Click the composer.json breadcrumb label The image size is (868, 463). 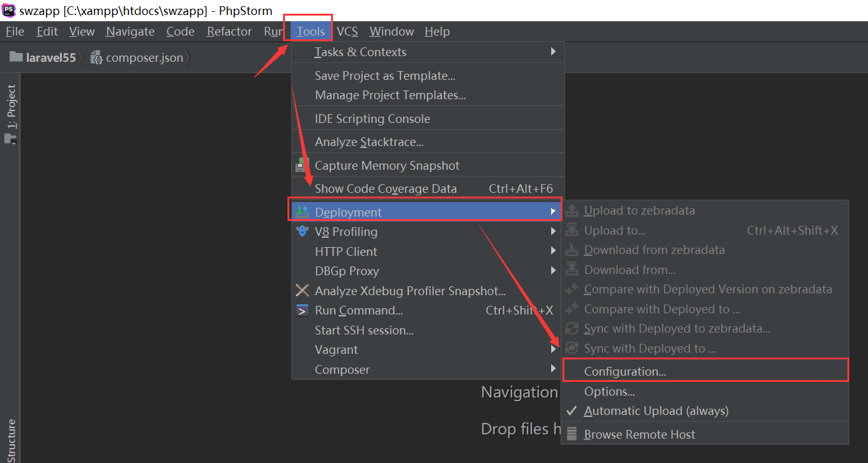[144, 57]
